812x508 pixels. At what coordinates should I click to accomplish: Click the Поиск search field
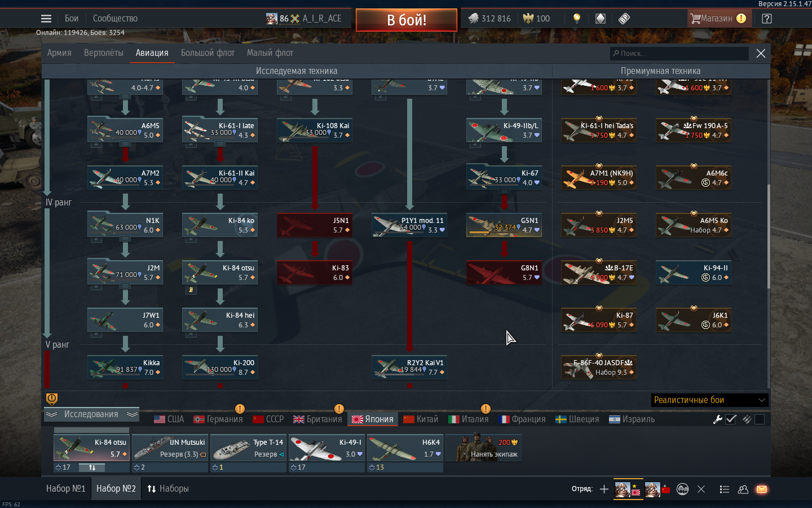pos(679,54)
